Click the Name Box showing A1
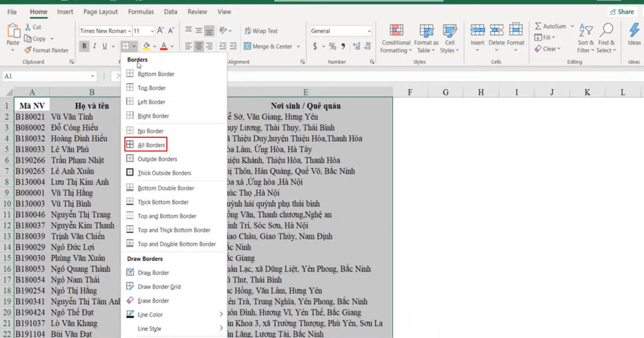 click(x=47, y=76)
